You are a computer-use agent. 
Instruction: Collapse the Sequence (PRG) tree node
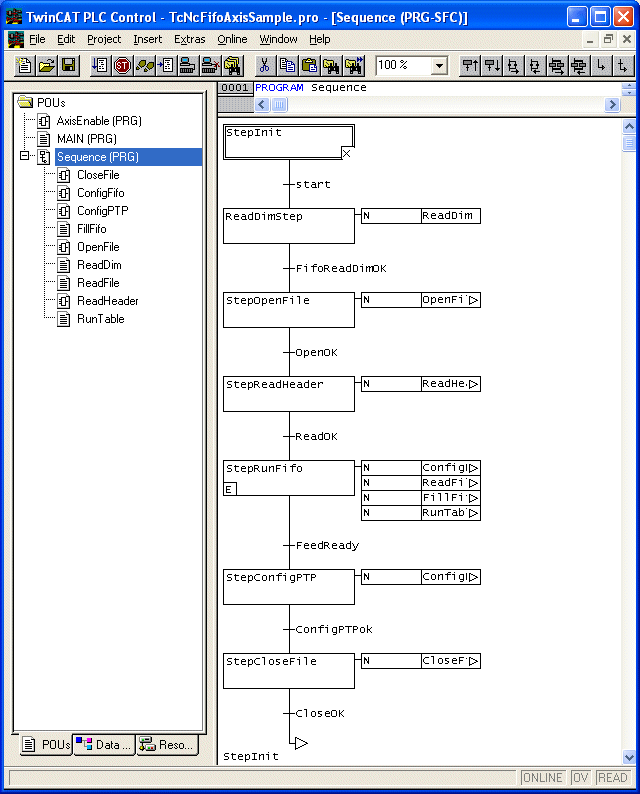24,155
